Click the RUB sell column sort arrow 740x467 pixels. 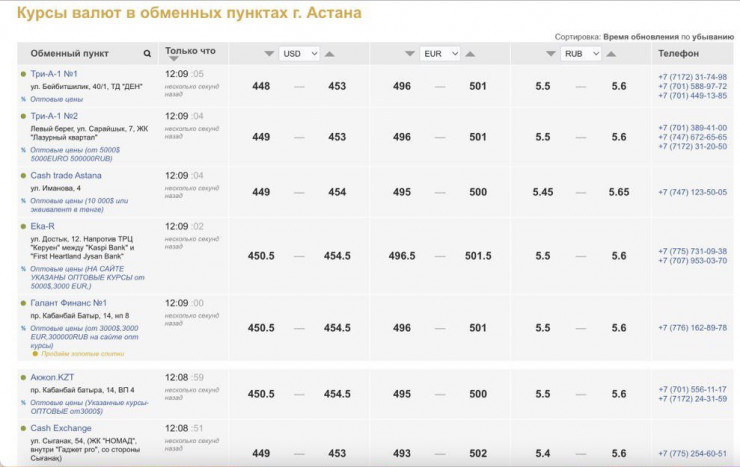click(x=612, y=54)
